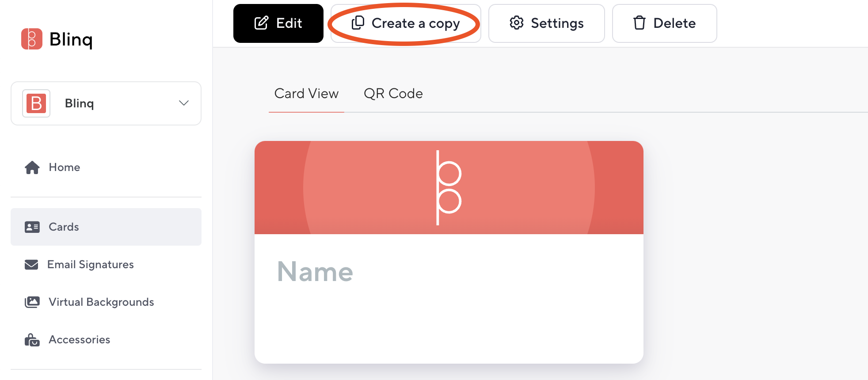The image size is (868, 380).
Task: Click the red B workspace avatar
Action: pos(36,103)
